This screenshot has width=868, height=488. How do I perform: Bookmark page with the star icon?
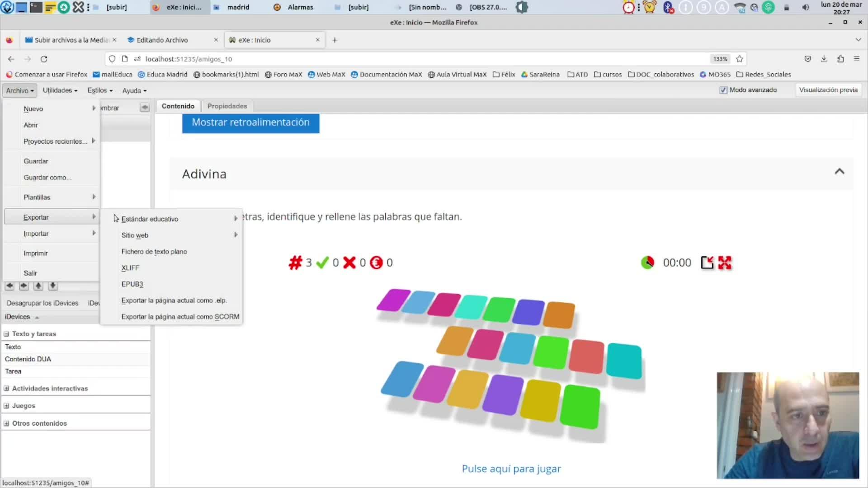pyautogui.click(x=740, y=59)
